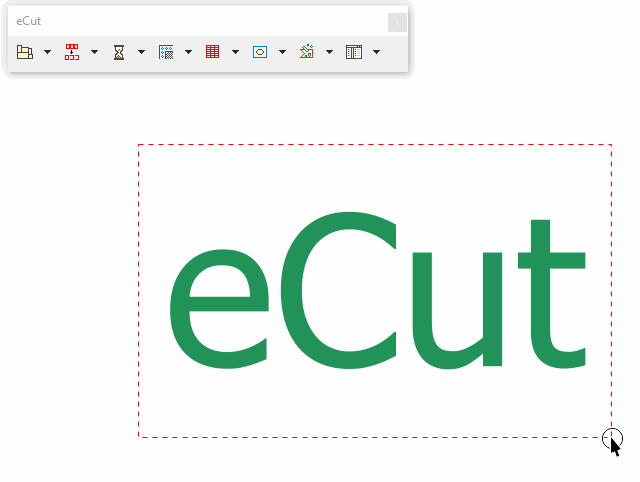This screenshot has width=640, height=482.
Task: Open dropdown beside red squares arrow icon
Action: click(x=94, y=52)
